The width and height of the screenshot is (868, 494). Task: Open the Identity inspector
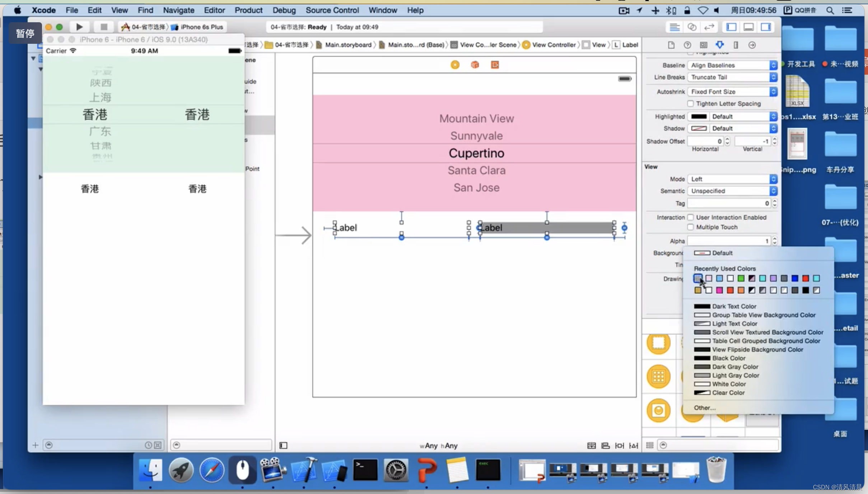point(703,45)
